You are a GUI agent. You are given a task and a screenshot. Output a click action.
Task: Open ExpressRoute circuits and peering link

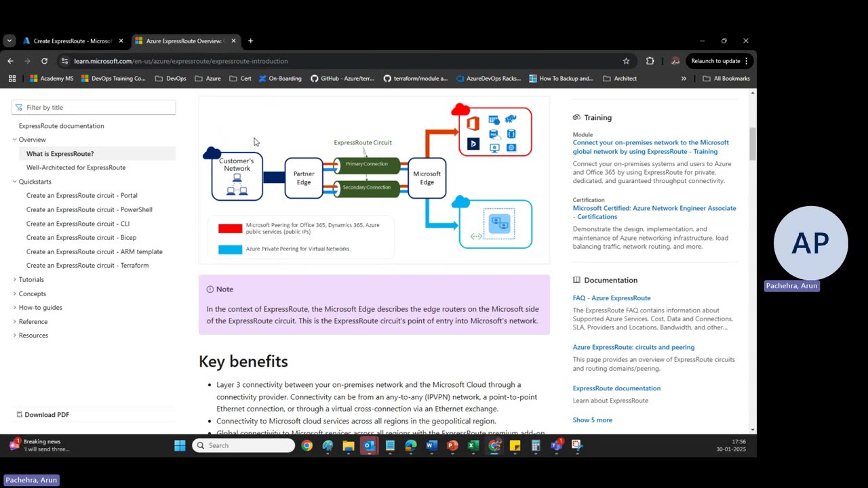pos(633,347)
